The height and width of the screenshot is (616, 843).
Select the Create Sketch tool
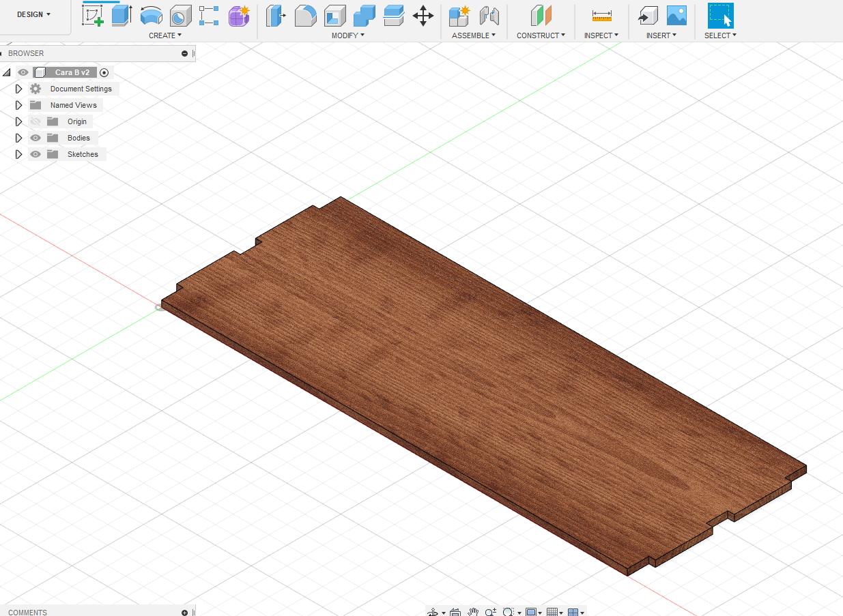[x=93, y=15]
